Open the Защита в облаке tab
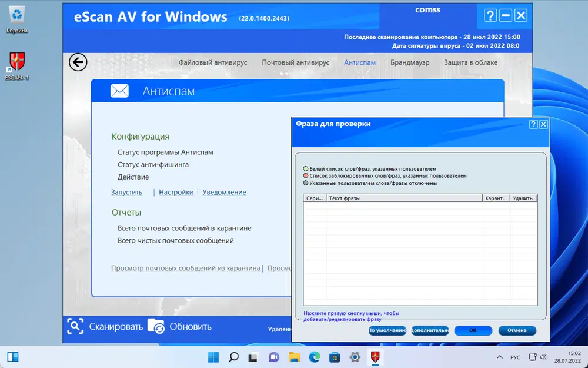 [470, 62]
